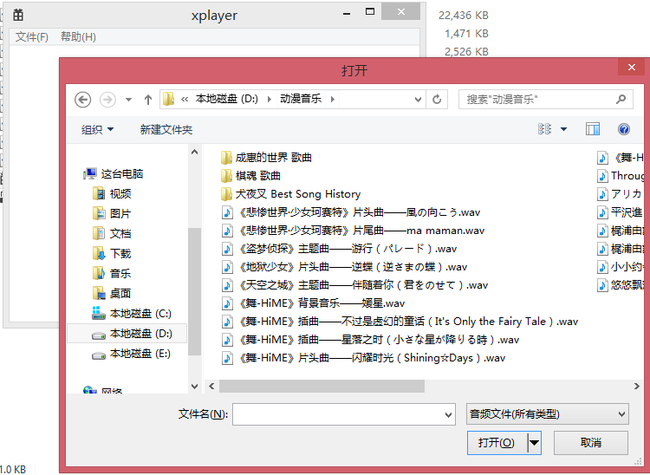Select file starting with 悠悠飘

(x=621, y=285)
